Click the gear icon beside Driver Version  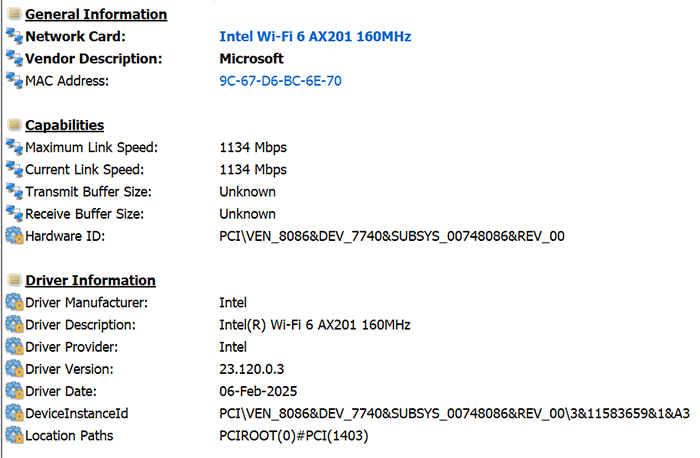(x=14, y=369)
